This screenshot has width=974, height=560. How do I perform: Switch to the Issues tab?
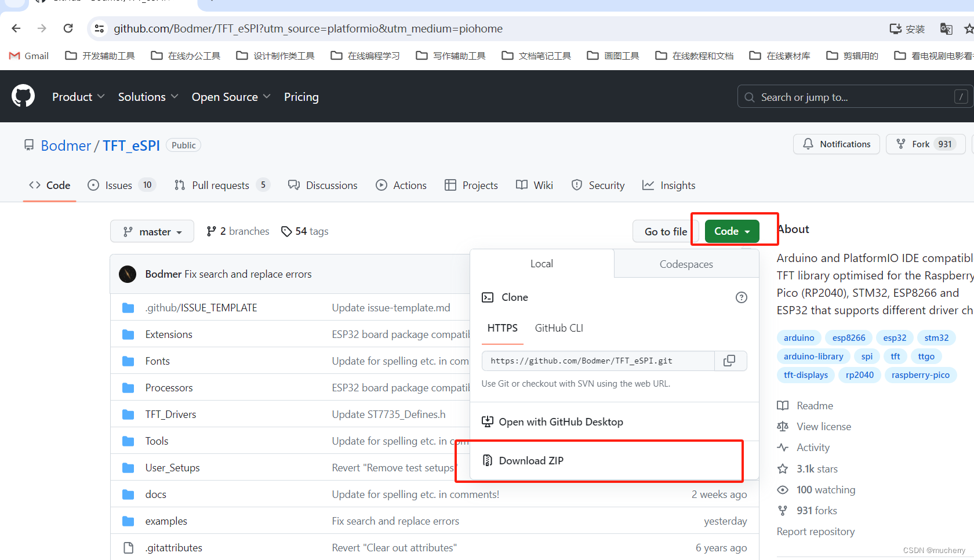pos(121,185)
